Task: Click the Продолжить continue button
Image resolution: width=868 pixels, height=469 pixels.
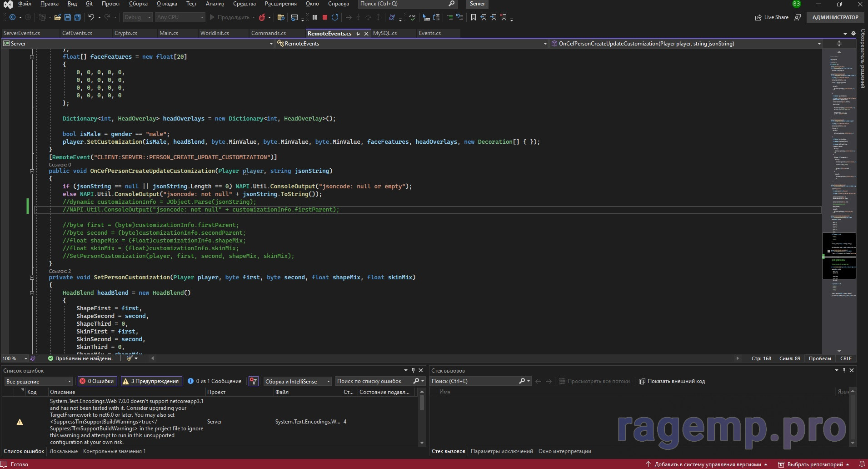Action: [229, 17]
